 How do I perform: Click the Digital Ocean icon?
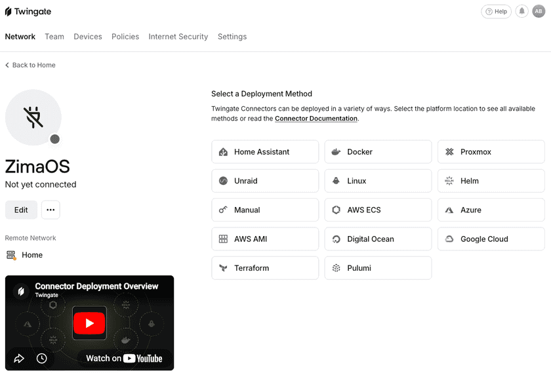click(x=337, y=239)
